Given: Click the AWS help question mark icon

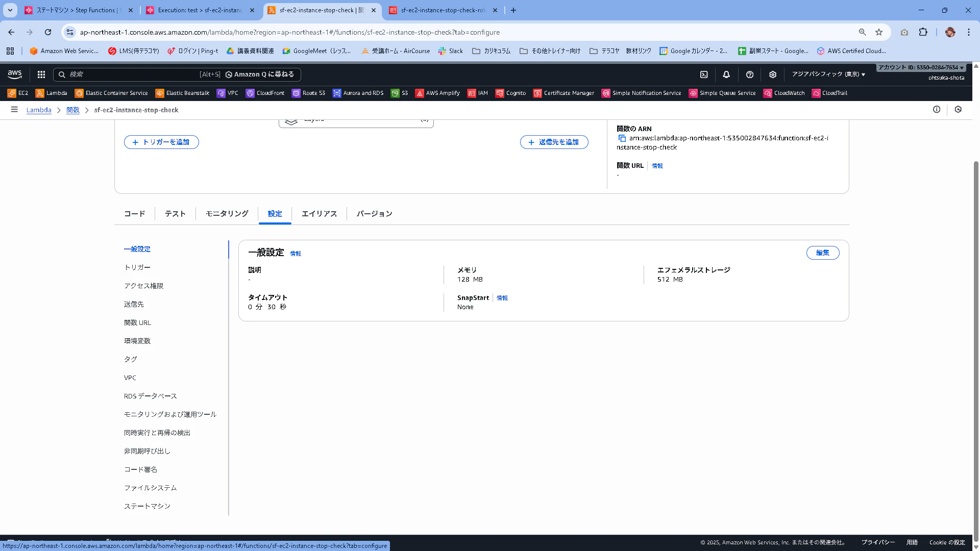Looking at the screenshot, I should 750,74.
